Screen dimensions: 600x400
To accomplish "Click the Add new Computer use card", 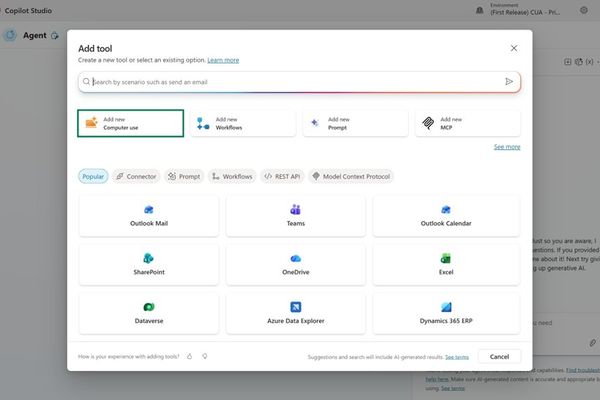I will 130,123.
